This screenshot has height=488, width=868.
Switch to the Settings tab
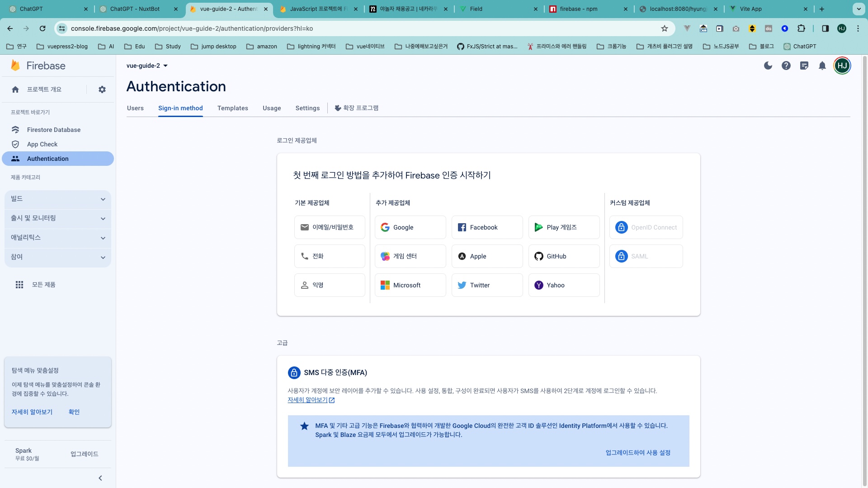coord(307,108)
